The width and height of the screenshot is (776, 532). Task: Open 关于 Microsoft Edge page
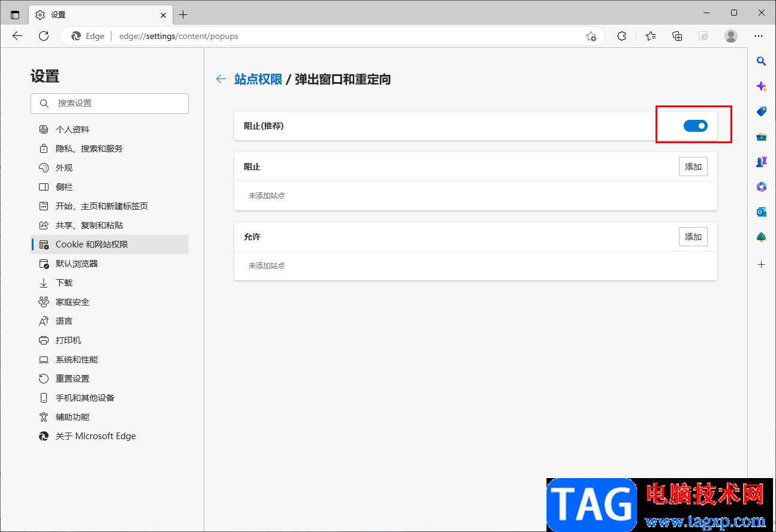pos(110,436)
